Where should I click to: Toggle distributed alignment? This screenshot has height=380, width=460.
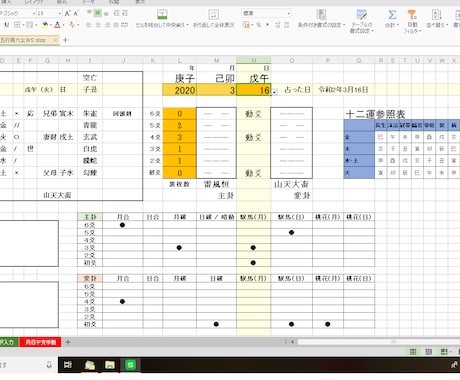pos(125,25)
